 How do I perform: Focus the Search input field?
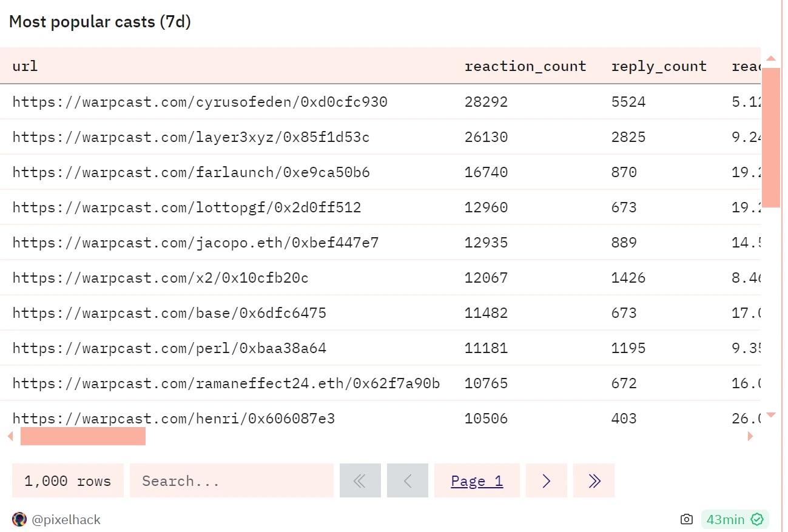231,481
